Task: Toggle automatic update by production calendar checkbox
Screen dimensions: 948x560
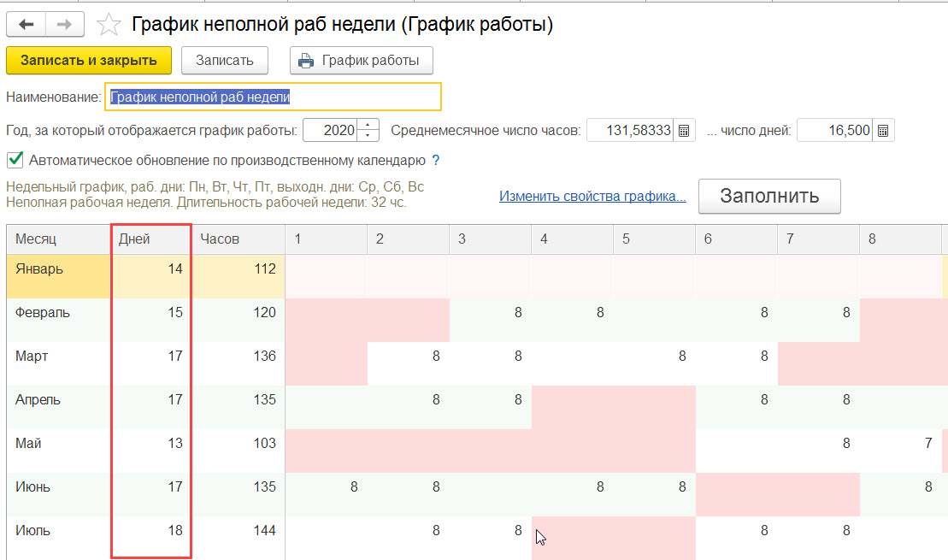Action: tap(15, 160)
